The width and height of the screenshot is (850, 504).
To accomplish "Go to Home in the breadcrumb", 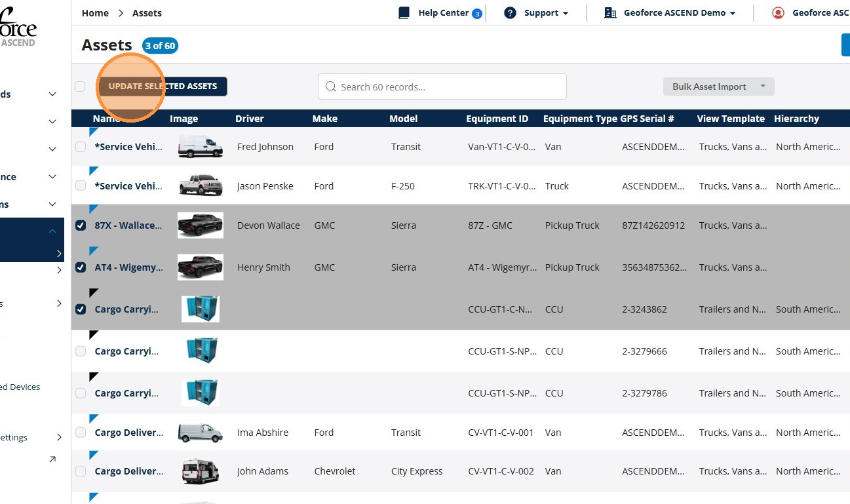I will pos(95,13).
